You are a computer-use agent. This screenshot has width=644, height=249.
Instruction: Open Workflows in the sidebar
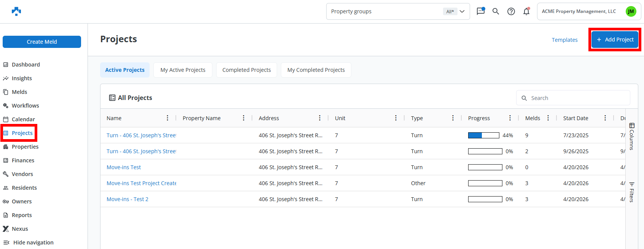click(x=25, y=106)
